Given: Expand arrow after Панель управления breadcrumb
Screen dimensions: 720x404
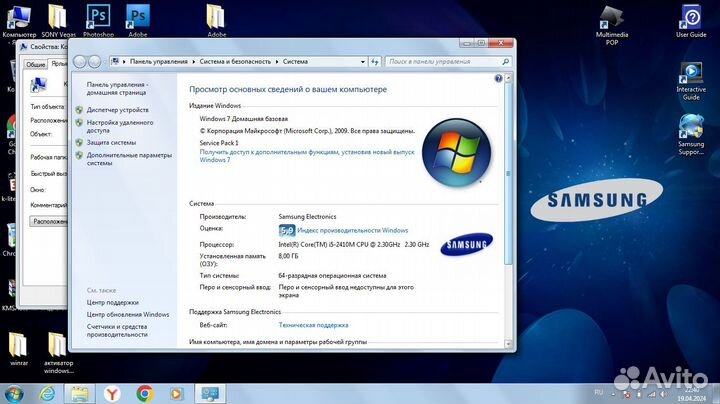Looking at the screenshot, I should coord(193,62).
